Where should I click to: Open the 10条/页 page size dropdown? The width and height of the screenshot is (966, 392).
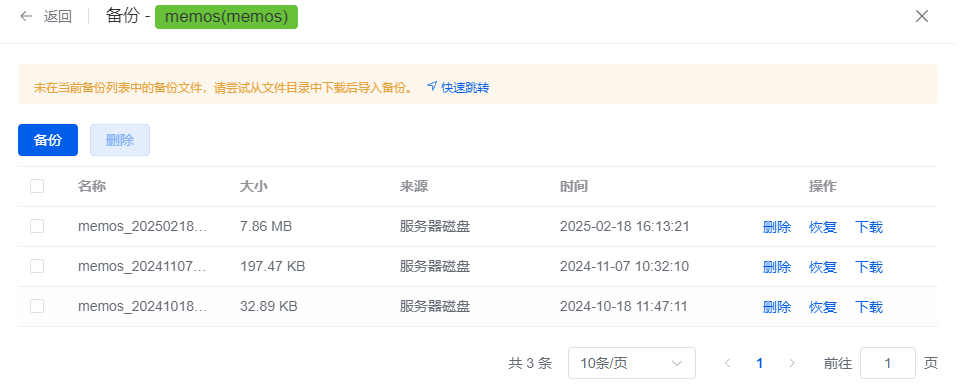pyautogui.click(x=631, y=363)
